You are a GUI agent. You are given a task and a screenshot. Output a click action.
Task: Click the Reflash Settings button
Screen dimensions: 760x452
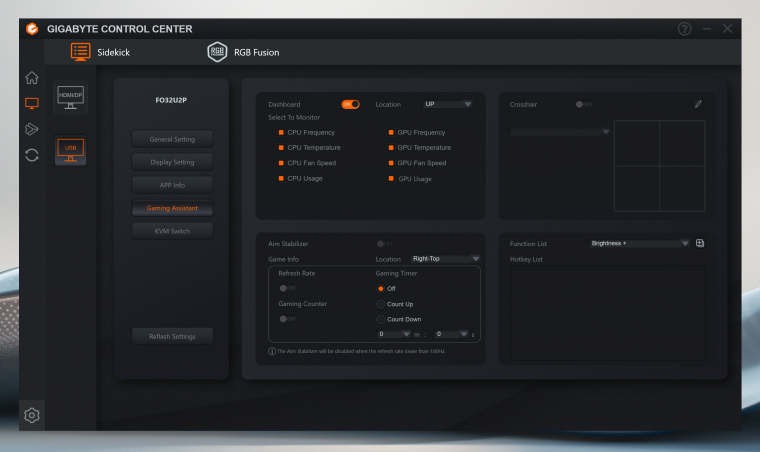click(172, 336)
